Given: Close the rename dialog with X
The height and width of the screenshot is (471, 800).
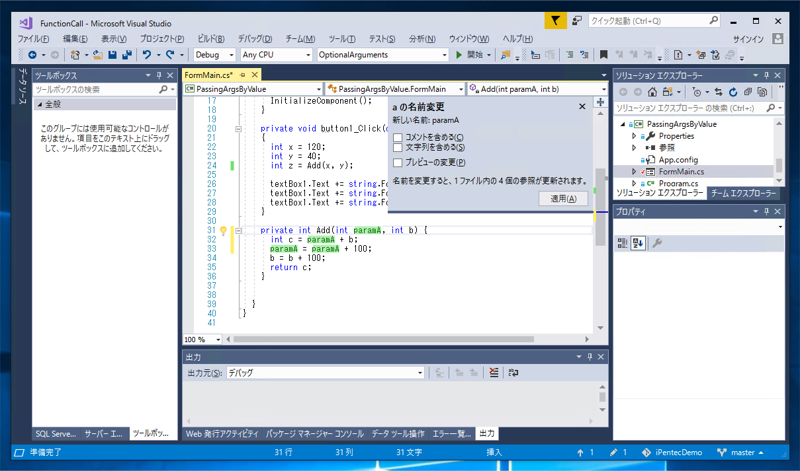Looking at the screenshot, I should [x=582, y=107].
